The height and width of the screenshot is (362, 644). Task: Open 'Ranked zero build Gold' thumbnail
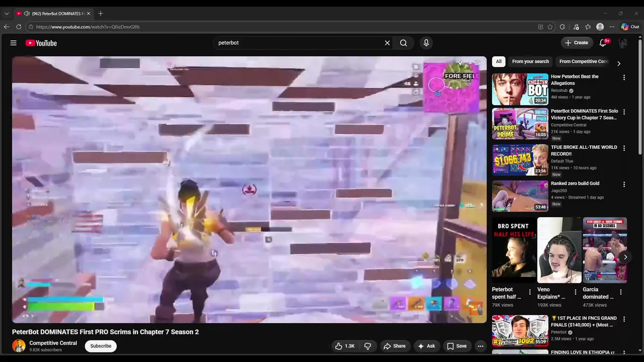click(520, 196)
